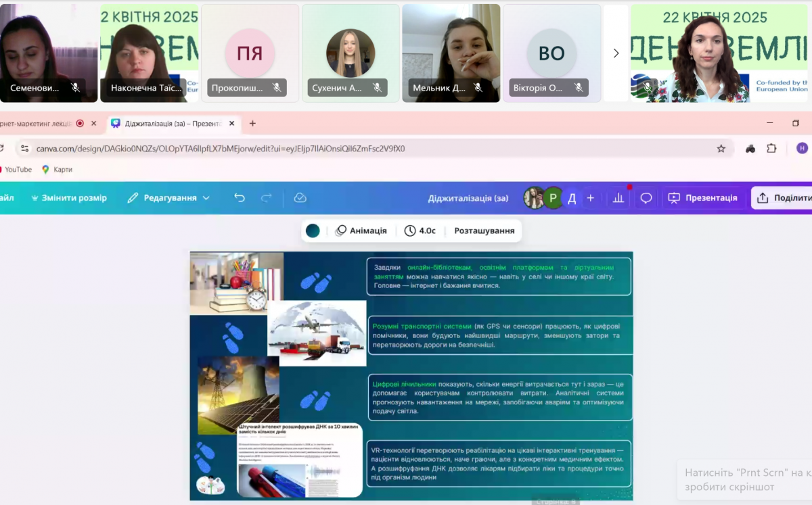Select Сухенич participant tile

pos(351,53)
